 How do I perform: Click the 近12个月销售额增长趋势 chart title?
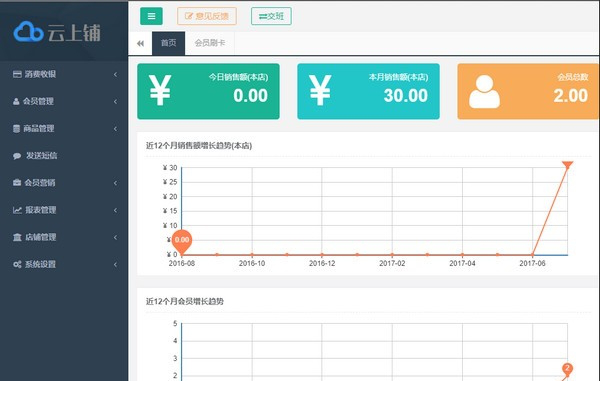tap(199, 145)
